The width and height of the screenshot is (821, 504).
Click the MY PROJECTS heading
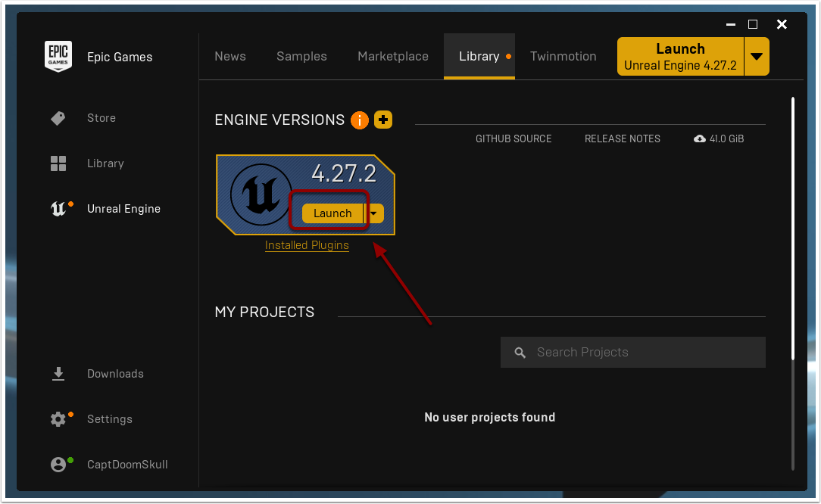pos(264,313)
